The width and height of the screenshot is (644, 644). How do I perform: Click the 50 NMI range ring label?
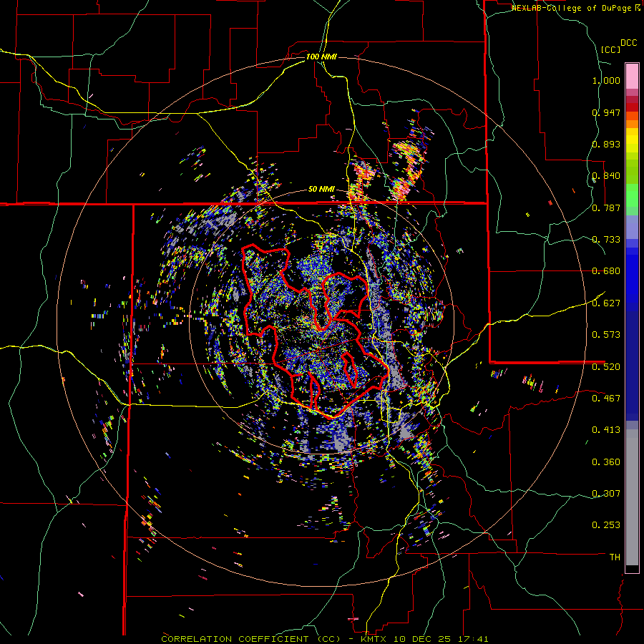(x=321, y=189)
